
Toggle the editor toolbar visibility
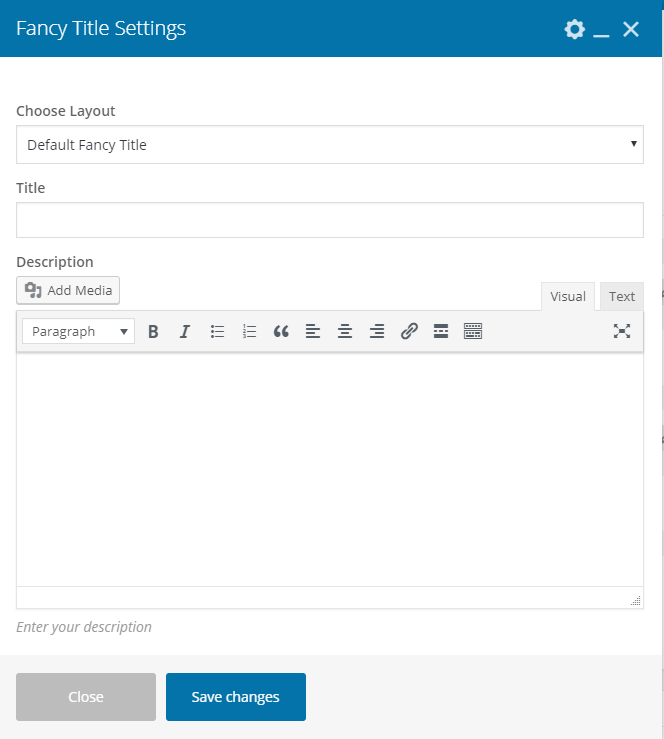click(x=473, y=332)
